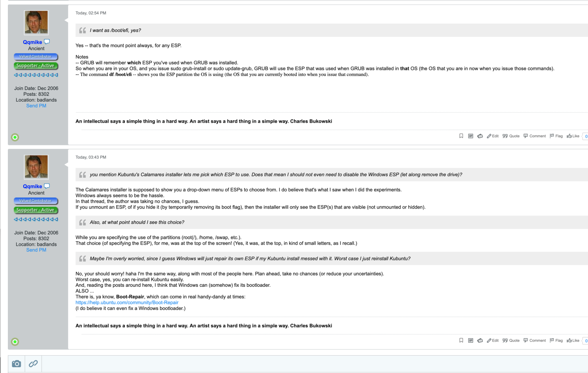The image size is (588, 373).
Task: Click Qqmike avatar in 02:54 PM post
Action: 36,22
